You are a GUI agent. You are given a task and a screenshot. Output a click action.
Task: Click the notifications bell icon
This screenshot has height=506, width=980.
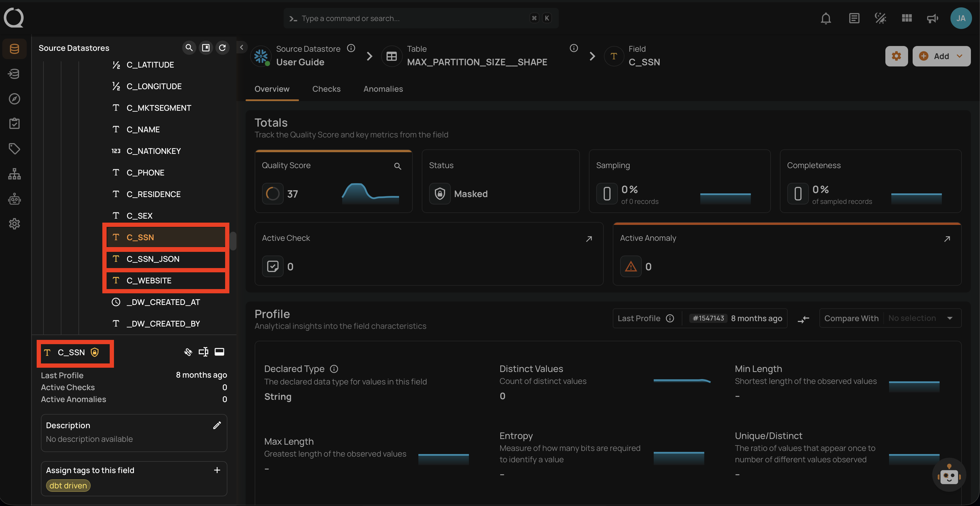point(826,18)
